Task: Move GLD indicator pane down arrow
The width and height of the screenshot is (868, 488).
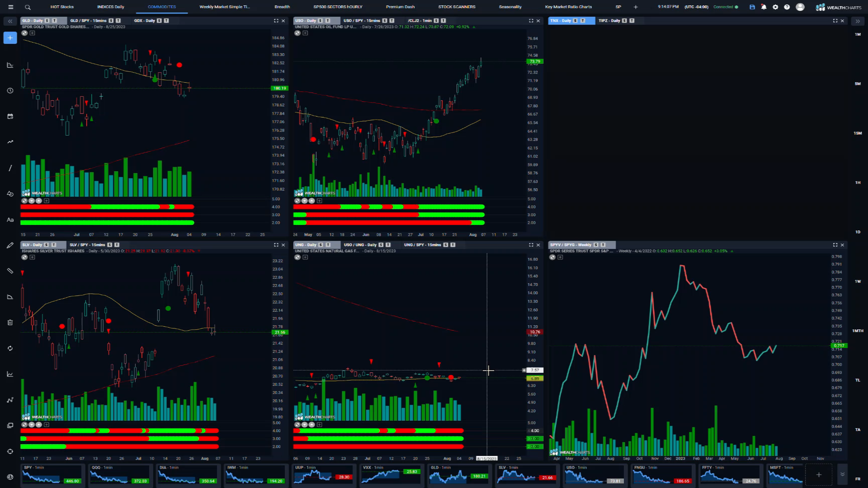Action: (32, 201)
